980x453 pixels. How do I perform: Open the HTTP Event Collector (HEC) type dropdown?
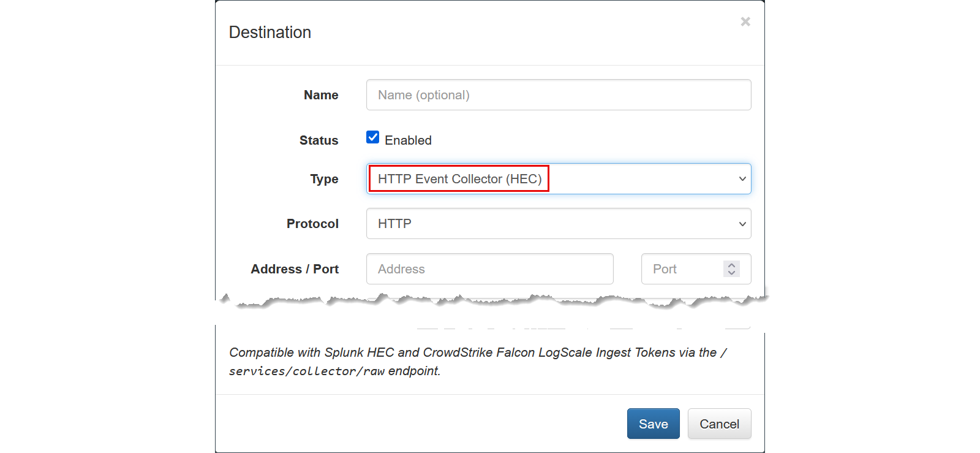(551, 179)
